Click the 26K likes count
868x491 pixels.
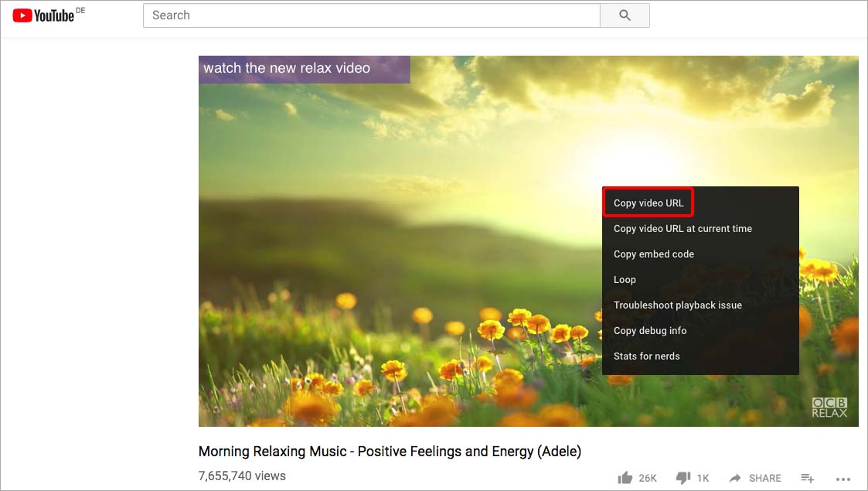648,479
